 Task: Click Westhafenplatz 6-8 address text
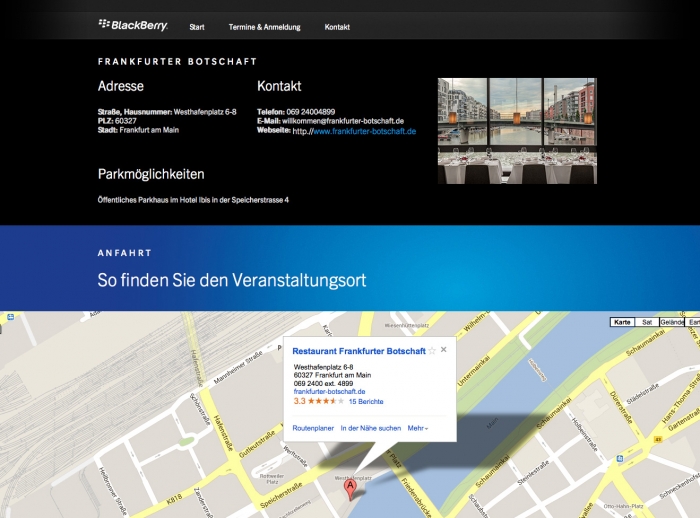[205, 112]
